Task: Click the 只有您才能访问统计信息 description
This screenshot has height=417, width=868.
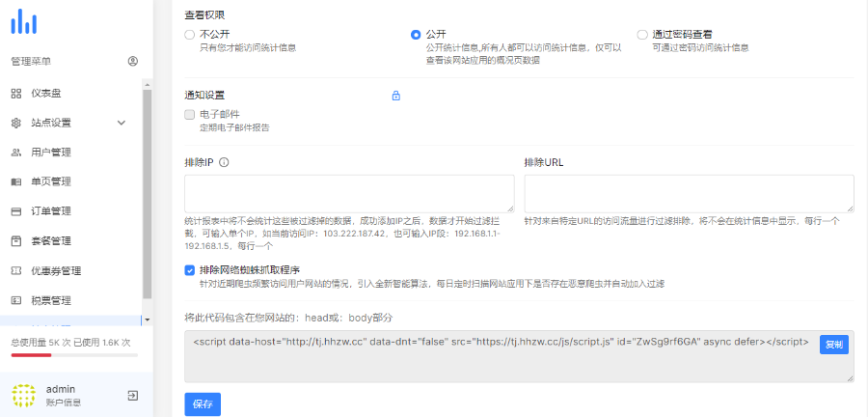Action: click(x=248, y=48)
